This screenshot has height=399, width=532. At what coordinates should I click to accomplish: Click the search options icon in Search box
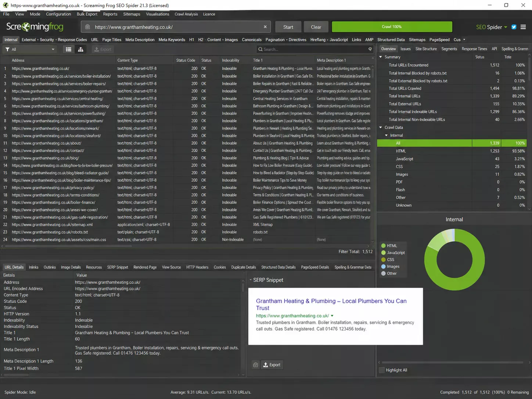pyautogui.click(x=370, y=49)
